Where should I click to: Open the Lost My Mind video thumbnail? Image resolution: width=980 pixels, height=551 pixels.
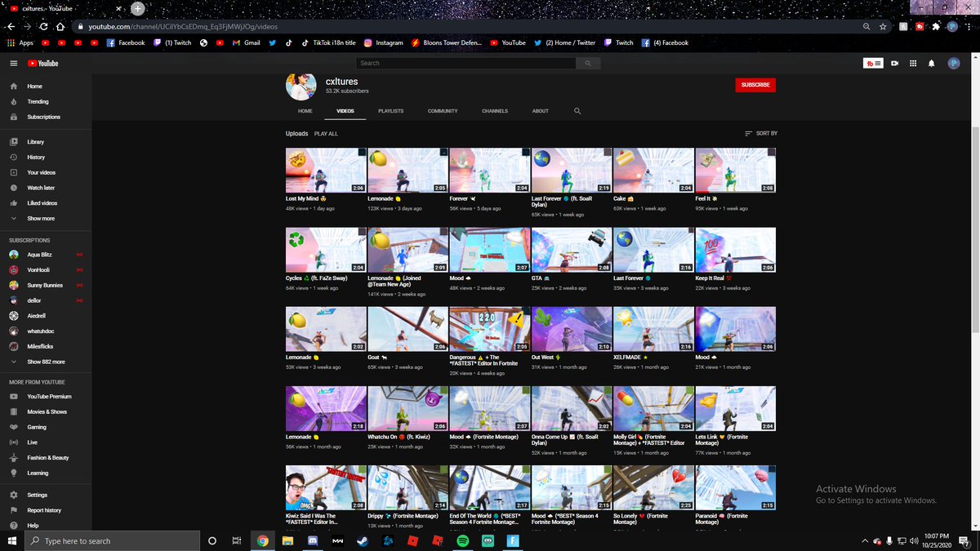(326, 170)
